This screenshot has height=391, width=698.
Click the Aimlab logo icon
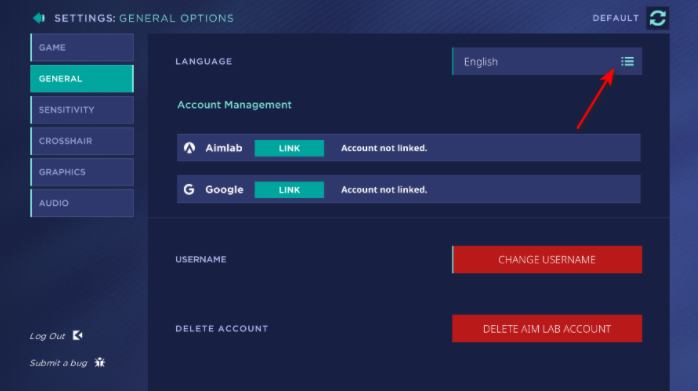click(x=189, y=148)
